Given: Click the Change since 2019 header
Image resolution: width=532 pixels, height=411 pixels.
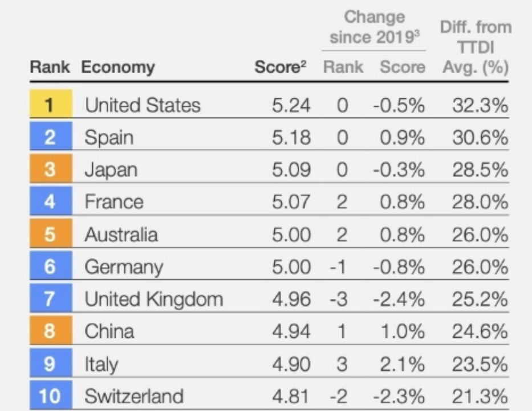Looking at the screenshot, I should [x=375, y=27].
